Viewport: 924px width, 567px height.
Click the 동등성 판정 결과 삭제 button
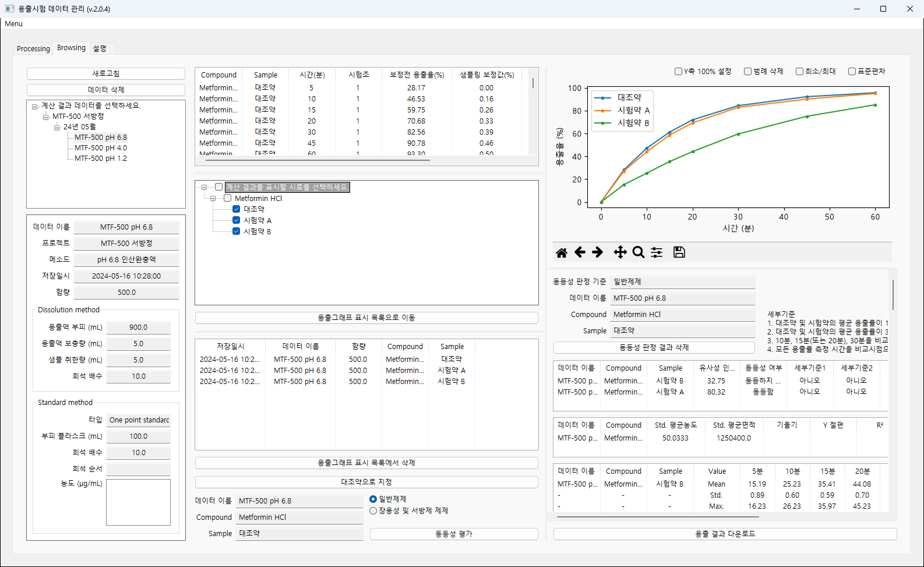click(654, 347)
